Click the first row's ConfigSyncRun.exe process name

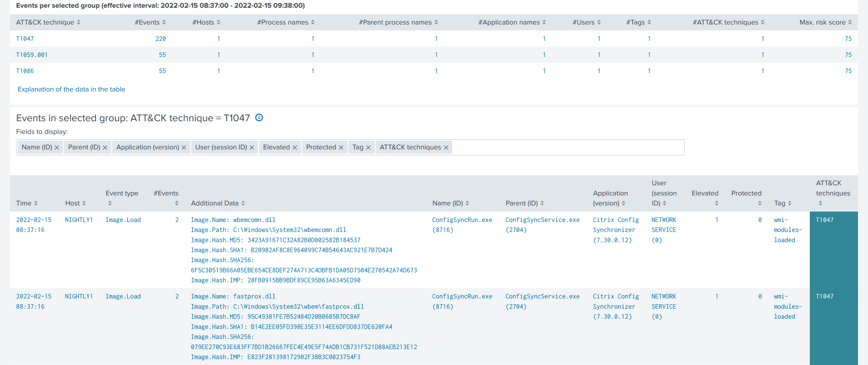[462, 220]
